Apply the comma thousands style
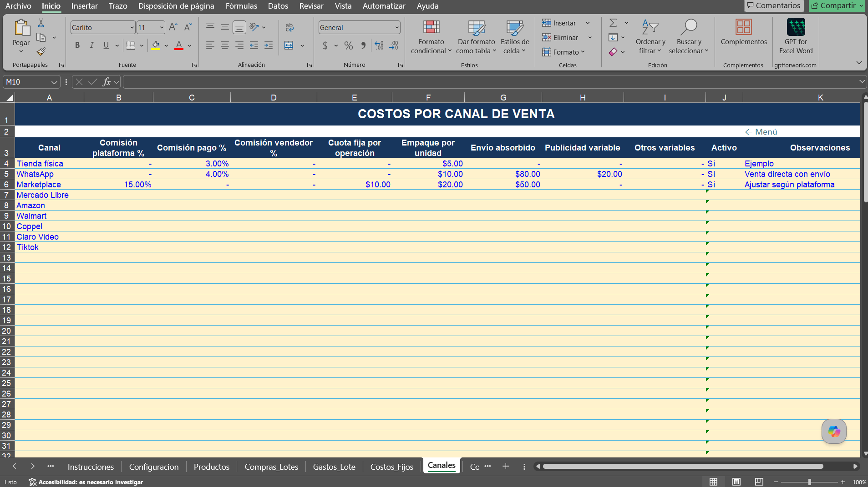The width and height of the screenshot is (868, 487). tap(363, 45)
